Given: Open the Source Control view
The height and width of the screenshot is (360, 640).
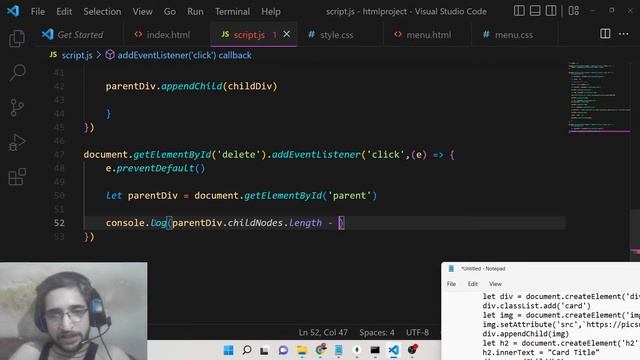Looking at the screenshot, I should [x=17, y=108].
